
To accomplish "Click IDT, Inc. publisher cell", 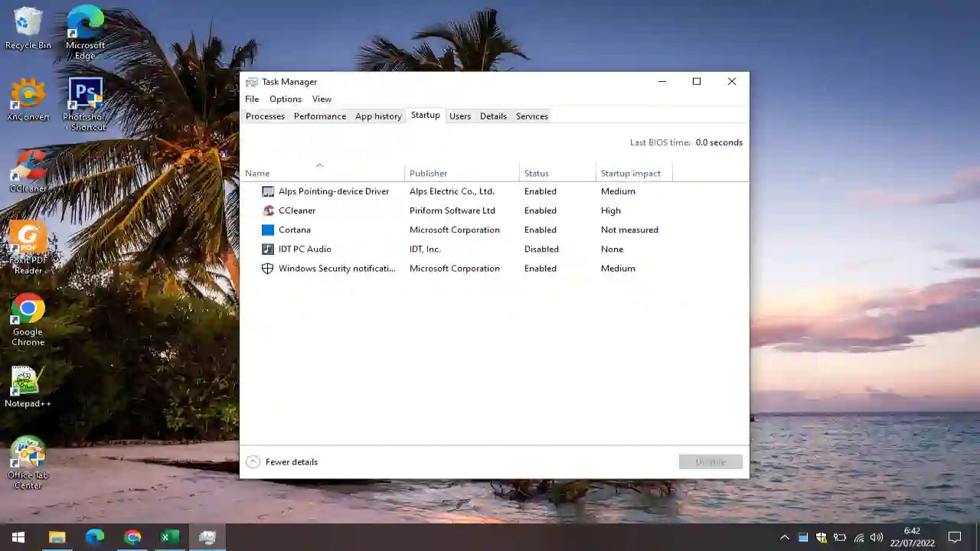I will coord(425,249).
